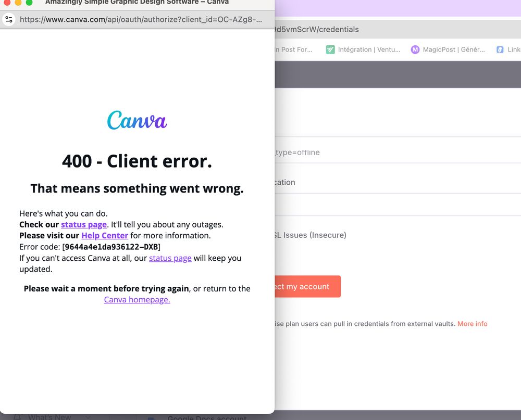521x420 pixels.
Task: Click the Intégration bookmark green favicon
Action: [x=330, y=50]
